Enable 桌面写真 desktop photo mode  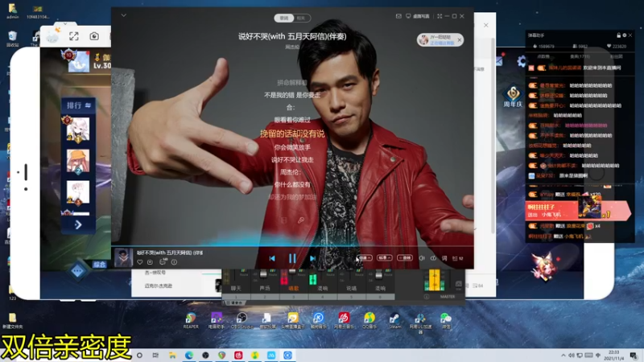click(x=418, y=16)
